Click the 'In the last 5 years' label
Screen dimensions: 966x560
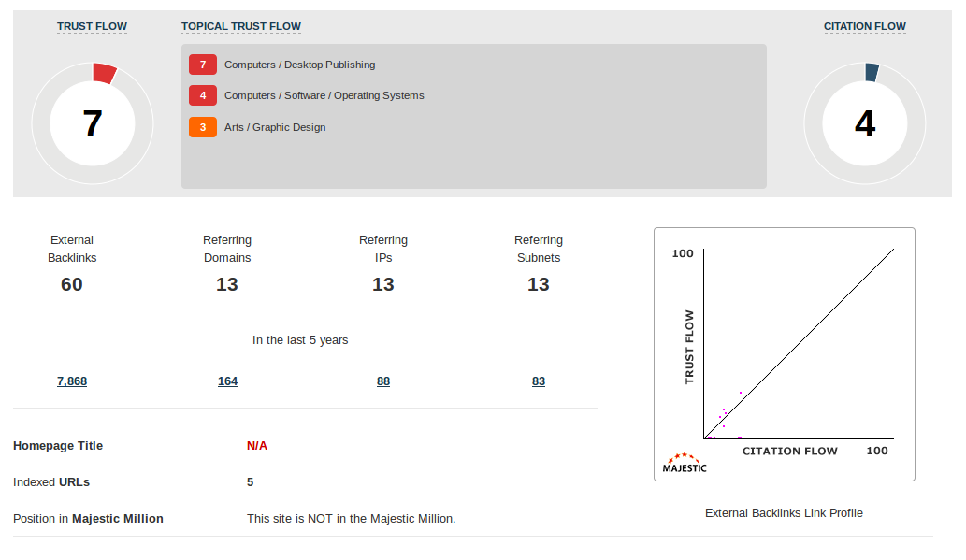coord(300,340)
